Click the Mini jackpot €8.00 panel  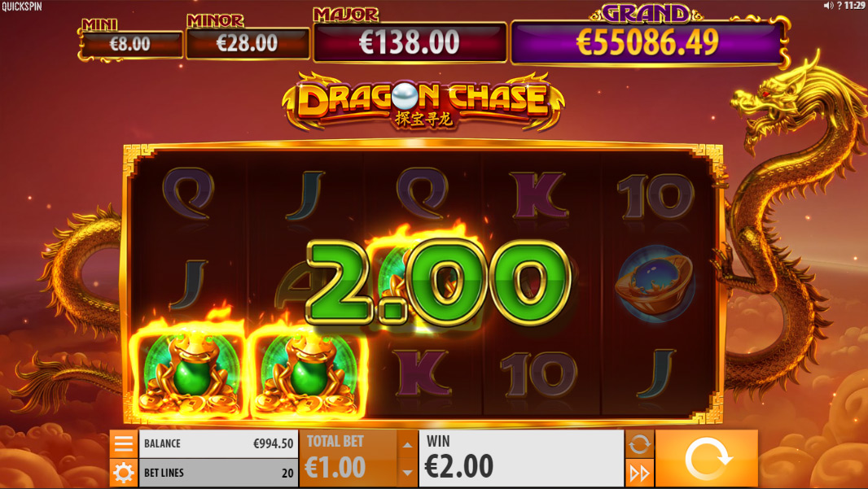pyautogui.click(x=131, y=44)
